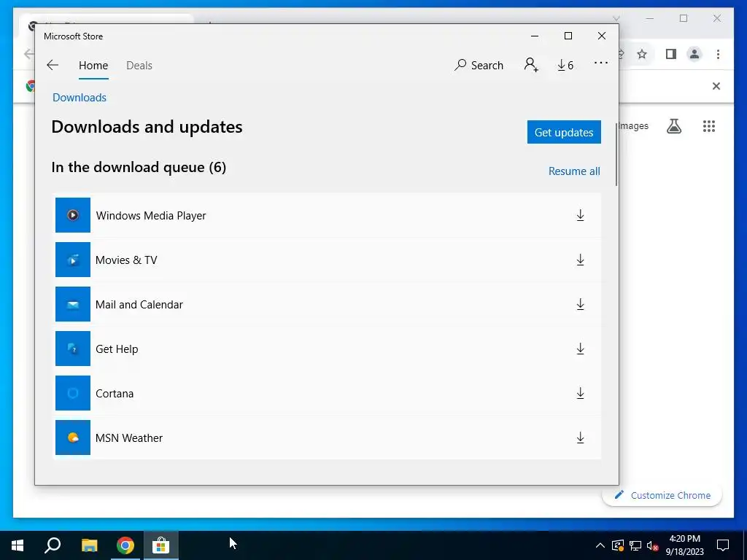The image size is (747, 560).
Task: Open Chrome's three-dot menu
Action: pos(718,54)
